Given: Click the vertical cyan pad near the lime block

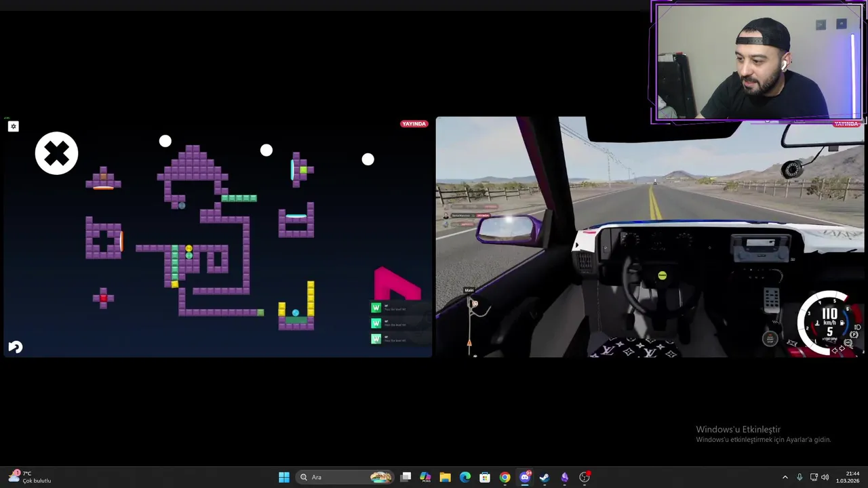Looking at the screenshot, I should 293,169.
